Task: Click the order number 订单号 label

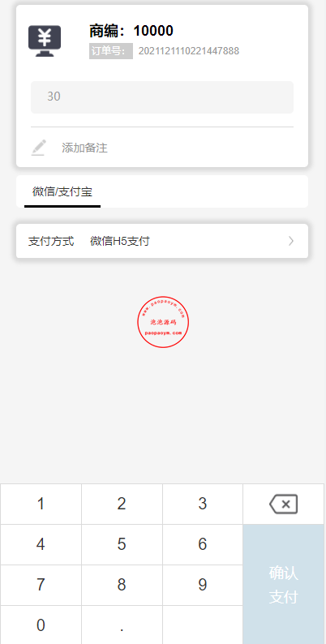Action: 111,51
